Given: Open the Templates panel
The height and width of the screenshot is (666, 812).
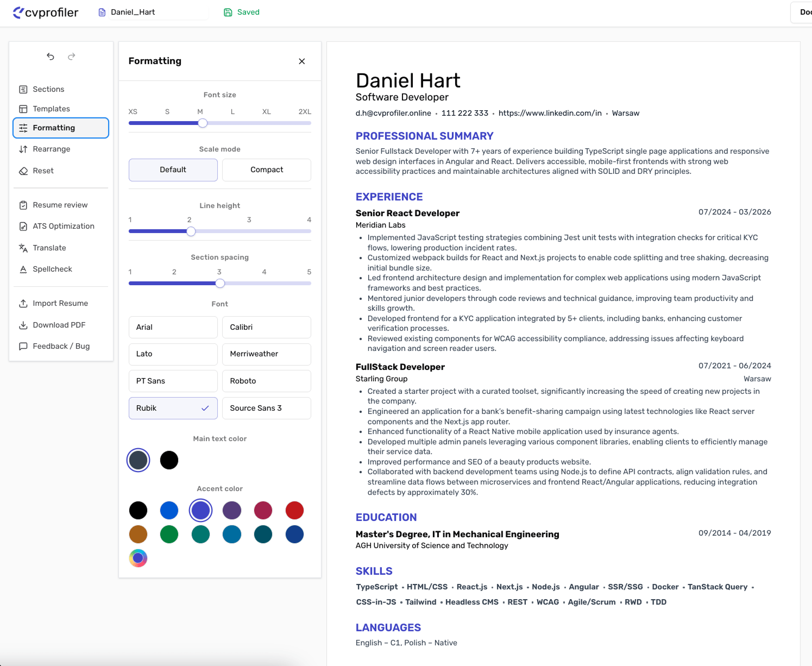Looking at the screenshot, I should [x=52, y=108].
